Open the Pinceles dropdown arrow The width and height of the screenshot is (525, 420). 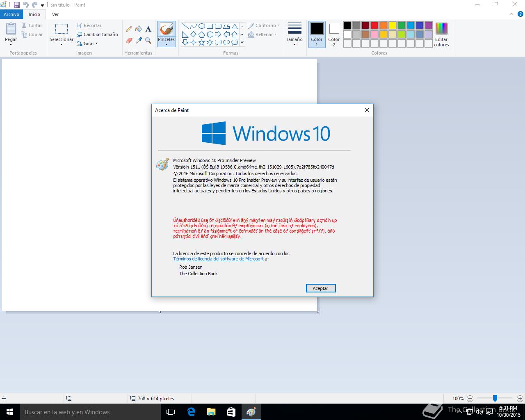[166, 44]
